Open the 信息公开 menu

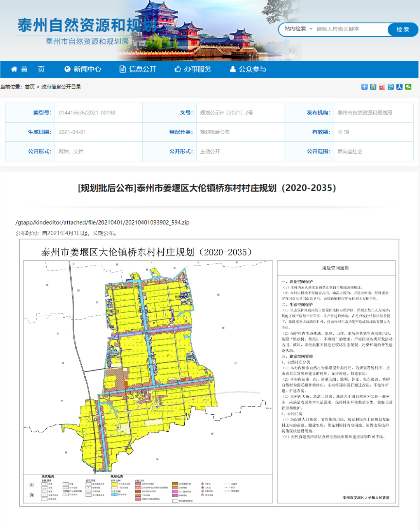point(138,69)
